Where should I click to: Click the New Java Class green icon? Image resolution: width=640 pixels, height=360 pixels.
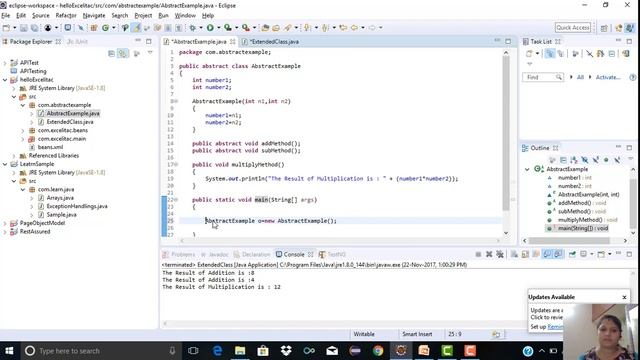point(105,28)
